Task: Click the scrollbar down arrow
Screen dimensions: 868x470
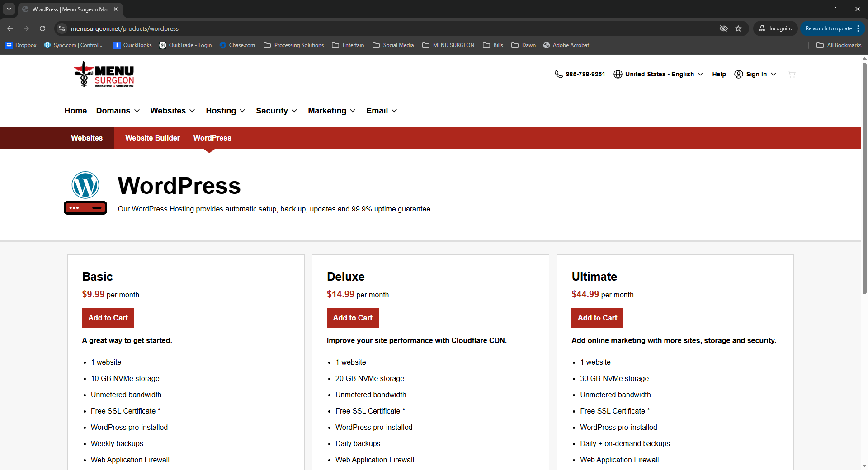Action: tap(864, 465)
